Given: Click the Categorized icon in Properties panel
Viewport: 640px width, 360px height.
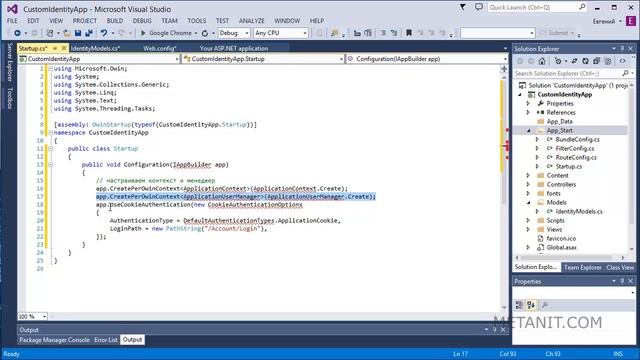Looking at the screenshot, I should point(519,305).
